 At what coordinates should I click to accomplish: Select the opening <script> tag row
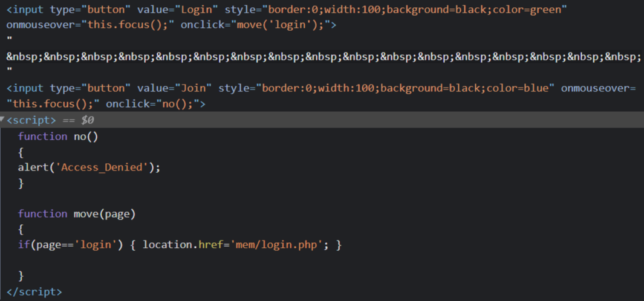322,120
